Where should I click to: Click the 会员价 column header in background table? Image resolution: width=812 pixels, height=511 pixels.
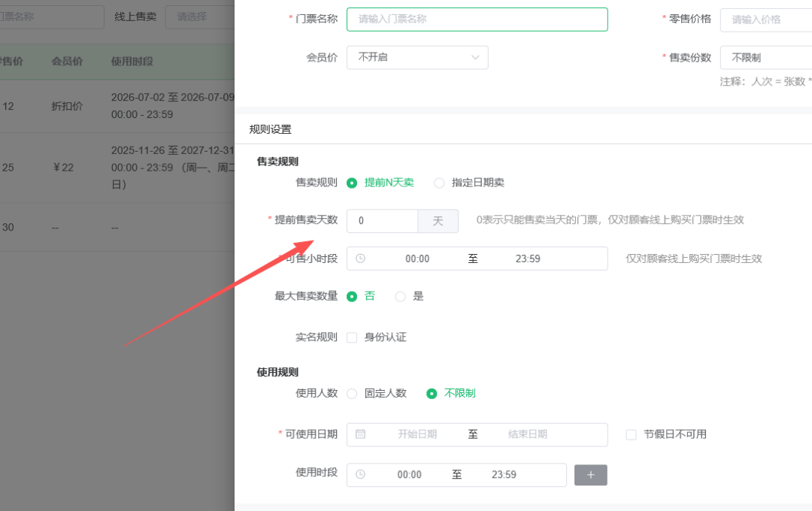coord(67,62)
